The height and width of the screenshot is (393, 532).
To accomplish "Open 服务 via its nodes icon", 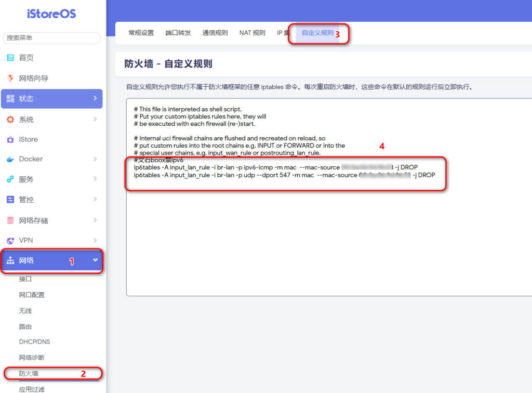I will (11, 179).
